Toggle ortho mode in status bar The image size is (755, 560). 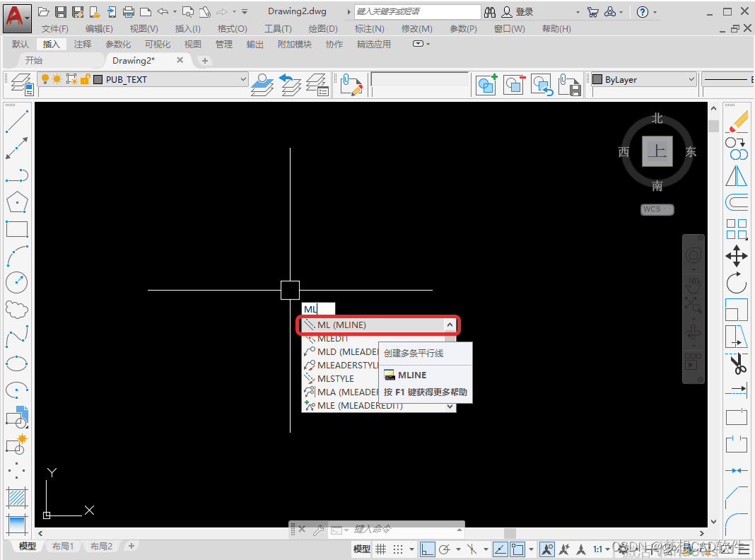(x=427, y=549)
